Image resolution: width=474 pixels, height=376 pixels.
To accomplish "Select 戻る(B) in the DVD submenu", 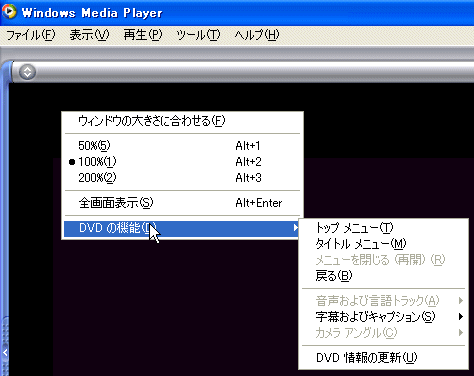I will tap(383, 276).
